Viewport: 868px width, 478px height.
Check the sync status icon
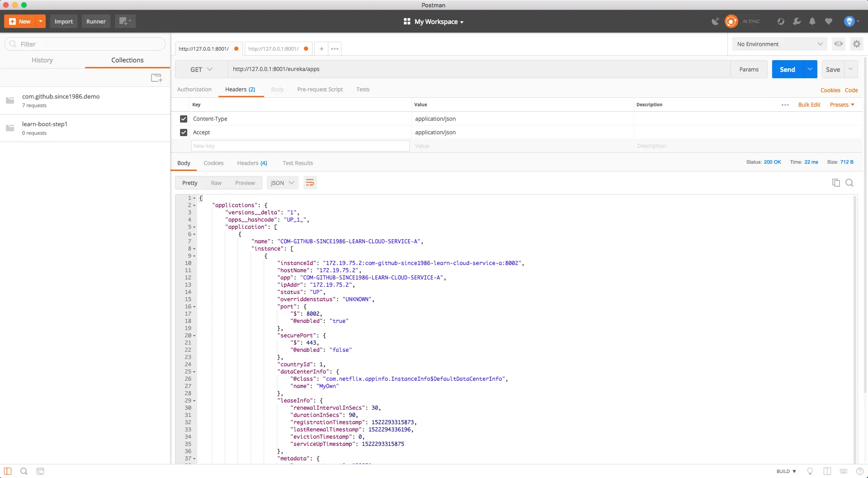point(731,21)
